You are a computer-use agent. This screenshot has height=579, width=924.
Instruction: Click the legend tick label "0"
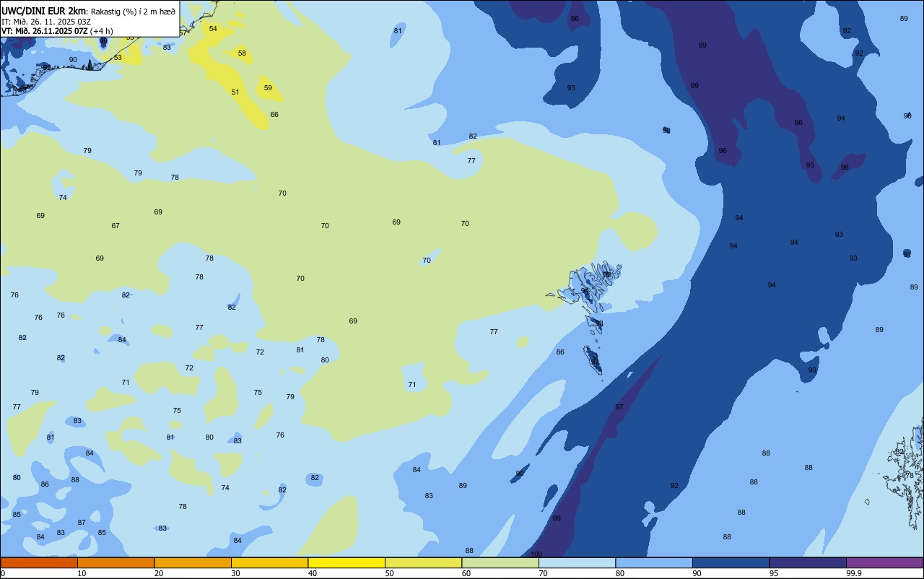pos(3,573)
